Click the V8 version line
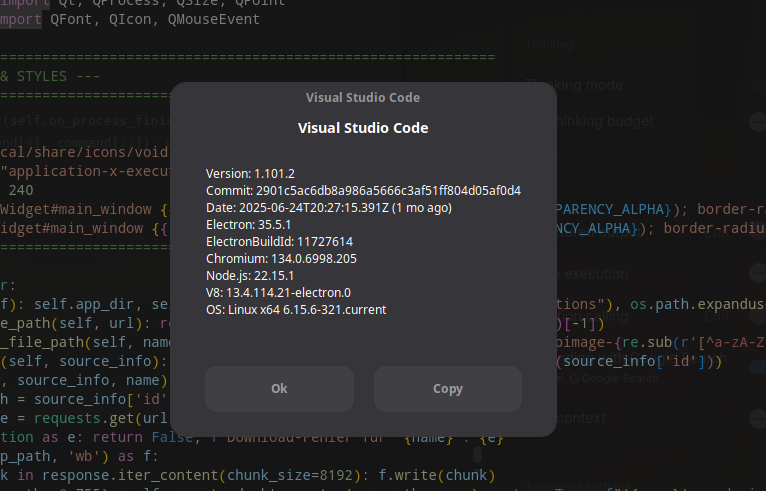Viewport: 766px width, 491px height. [278, 293]
